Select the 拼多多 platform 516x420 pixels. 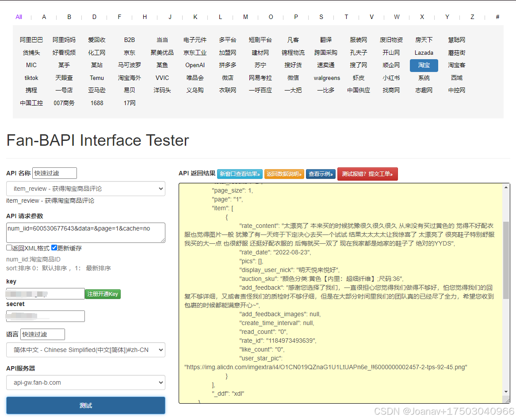(227, 65)
